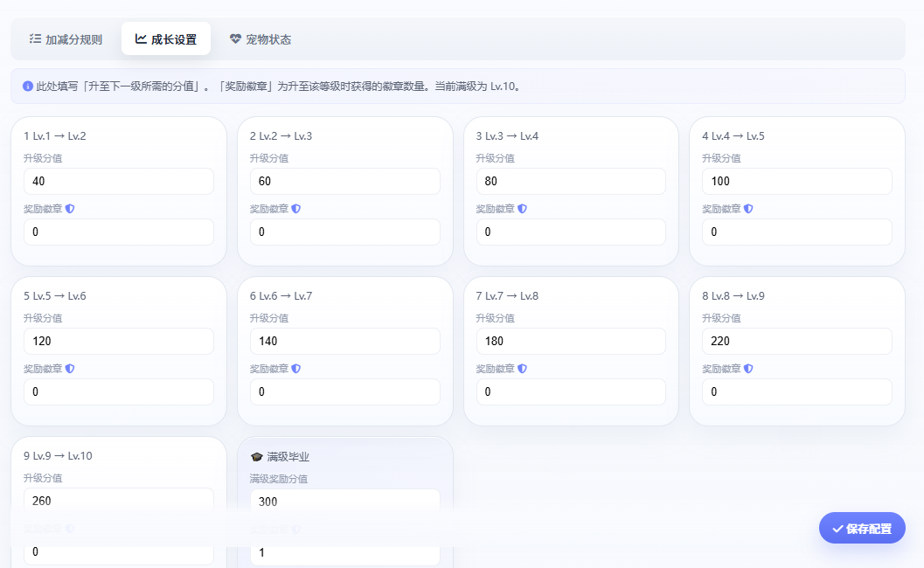924x568 pixels.
Task: Click the badge shield icon in the Lv.7 → Lv.8 card
Action: [x=523, y=369]
